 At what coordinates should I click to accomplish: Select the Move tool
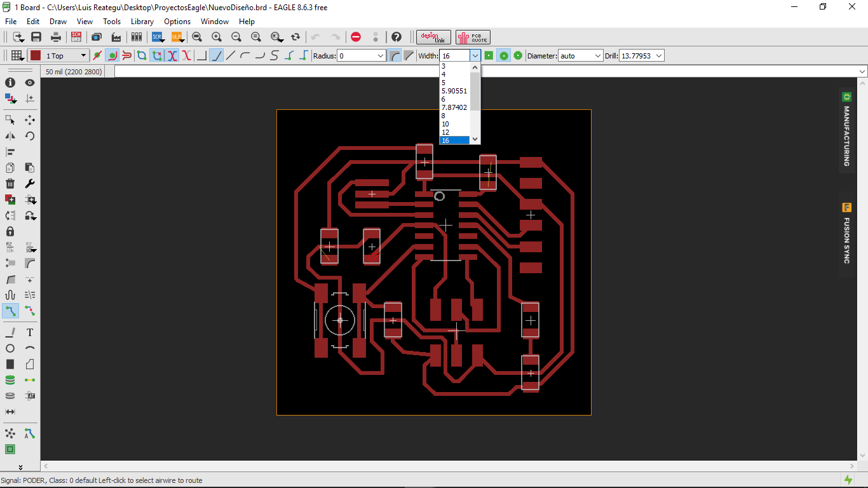tap(30, 119)
